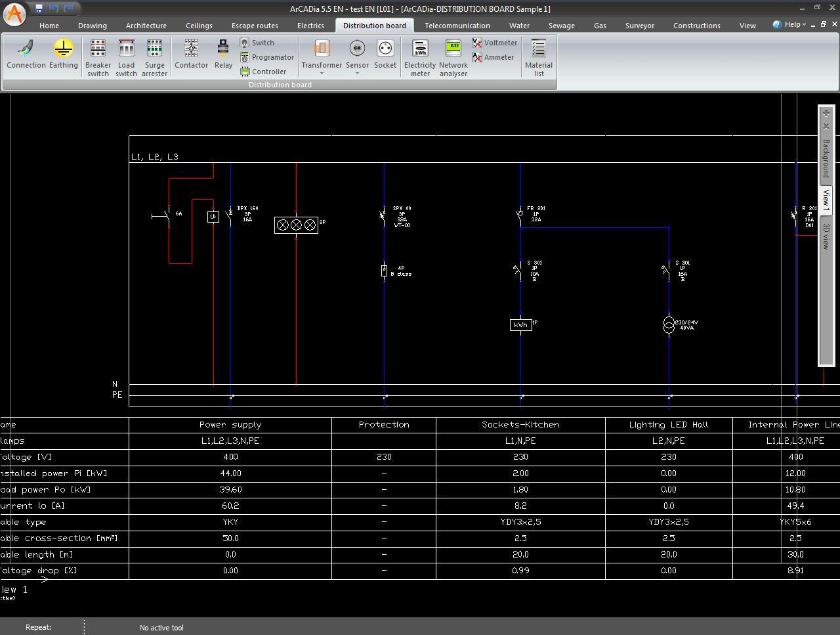The height and width of the screenshot is (635, 840).
Task: Open the Telecommunication ribbon tab
Action: tap(457, 26)
